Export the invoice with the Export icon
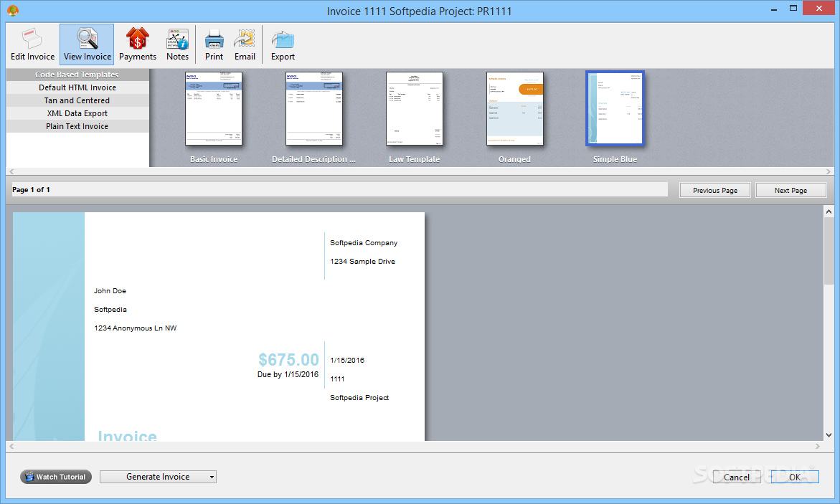This screenshot has width=840, height=504. pos(283,45)
